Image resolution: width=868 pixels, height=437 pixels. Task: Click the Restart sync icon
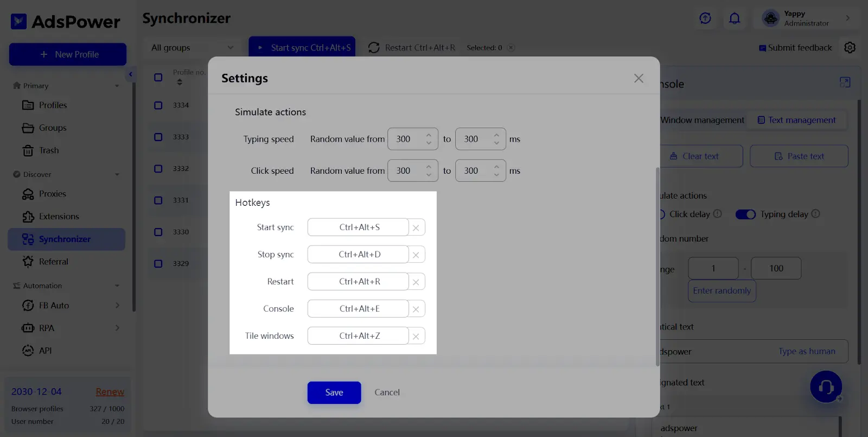click(x=374, y=48)
